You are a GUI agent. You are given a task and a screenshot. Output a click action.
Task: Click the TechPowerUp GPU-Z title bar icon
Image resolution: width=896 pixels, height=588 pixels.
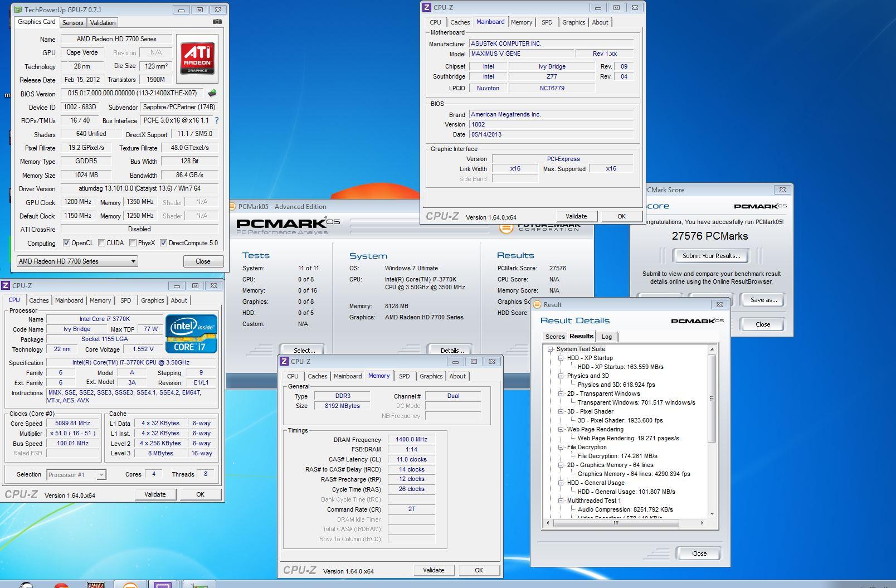18,9
